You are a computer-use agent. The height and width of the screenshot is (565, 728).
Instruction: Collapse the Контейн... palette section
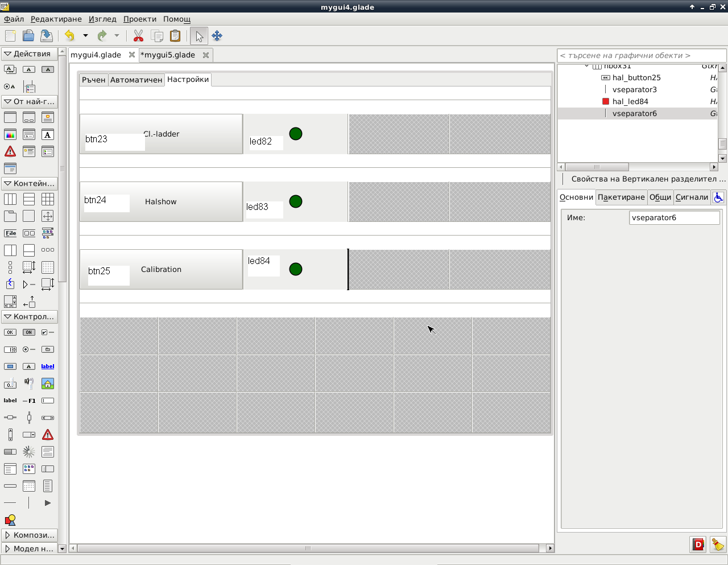(30, 184)
